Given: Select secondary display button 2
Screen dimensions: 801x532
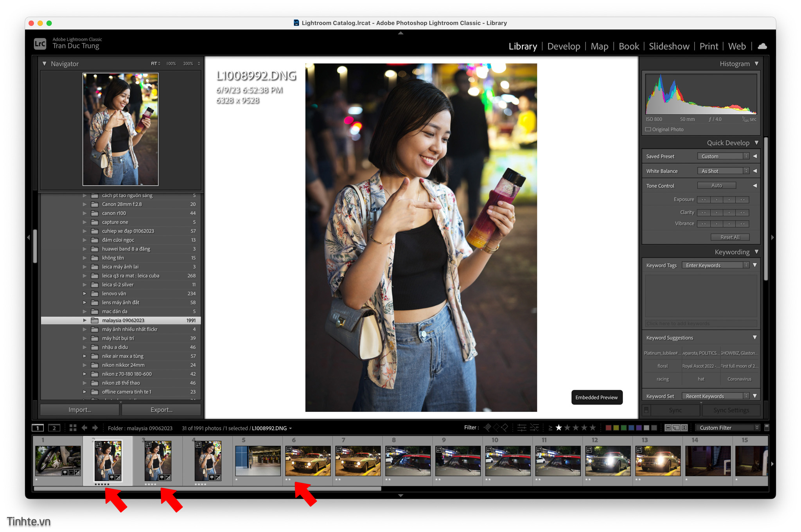Looking at the screenshot, I should point(54,428).
